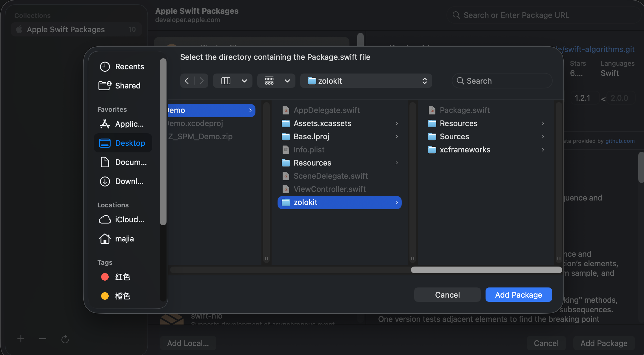644x355 pixels.
Task: Cancel the directory selection dialog
Action: tap(447, 295)
